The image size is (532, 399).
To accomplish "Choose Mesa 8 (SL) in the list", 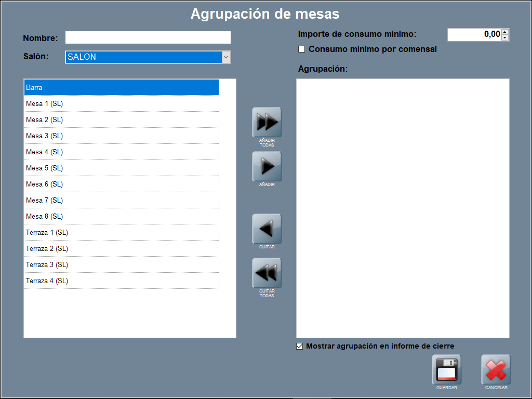I will [121, 216].
